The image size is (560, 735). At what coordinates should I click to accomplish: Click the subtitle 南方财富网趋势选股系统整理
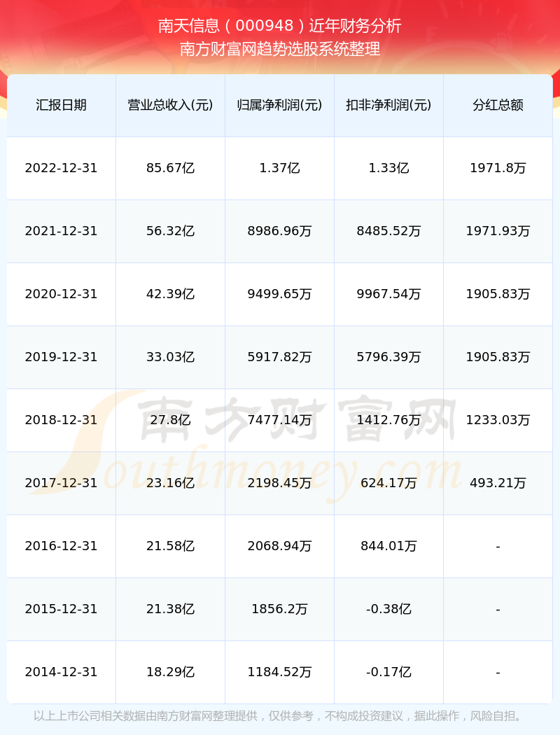tap(280, 49)
